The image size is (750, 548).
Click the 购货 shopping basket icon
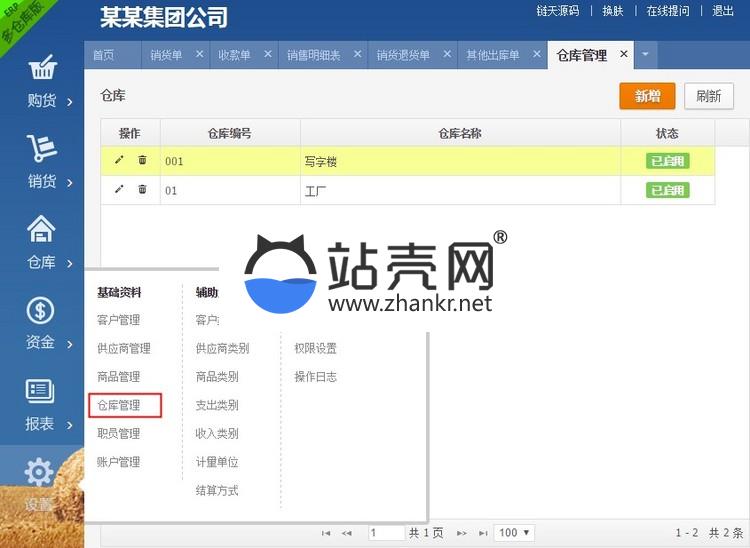coord(41,70)
